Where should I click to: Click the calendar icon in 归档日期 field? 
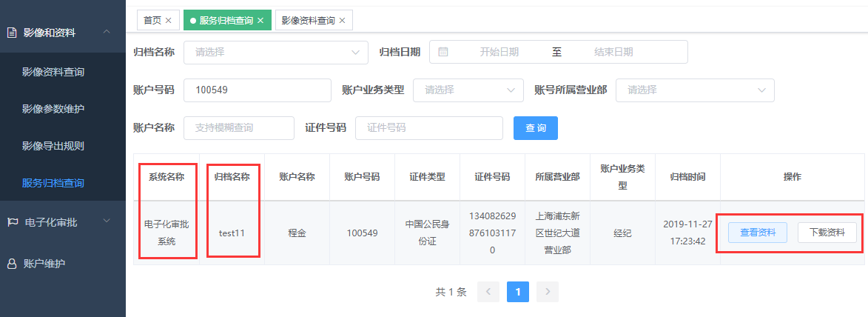click(443, 52)
